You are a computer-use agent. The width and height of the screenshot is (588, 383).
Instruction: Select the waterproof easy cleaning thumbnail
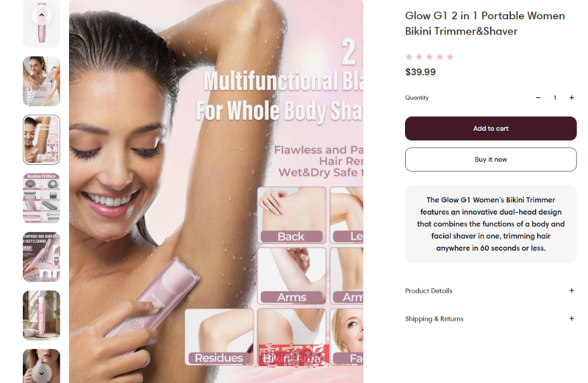41,257
